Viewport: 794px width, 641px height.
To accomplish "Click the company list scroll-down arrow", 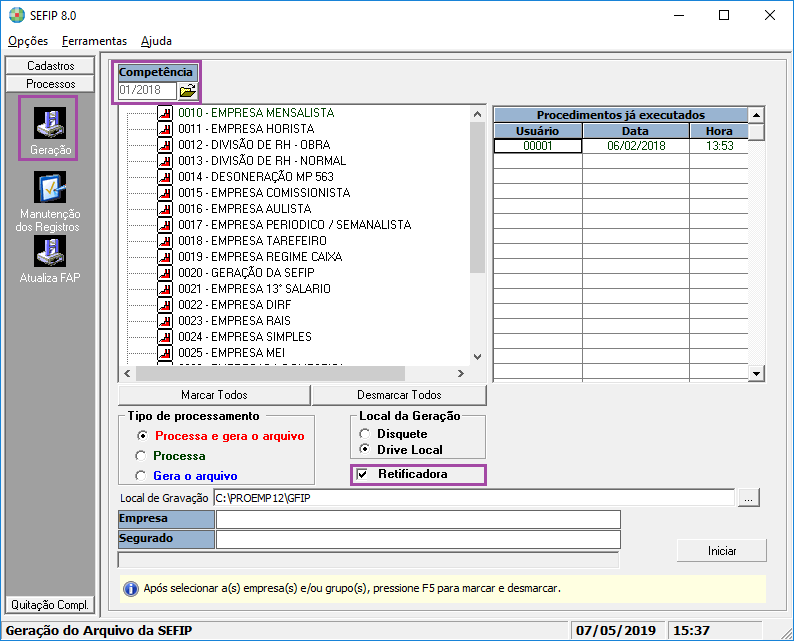I will [477, 356].
